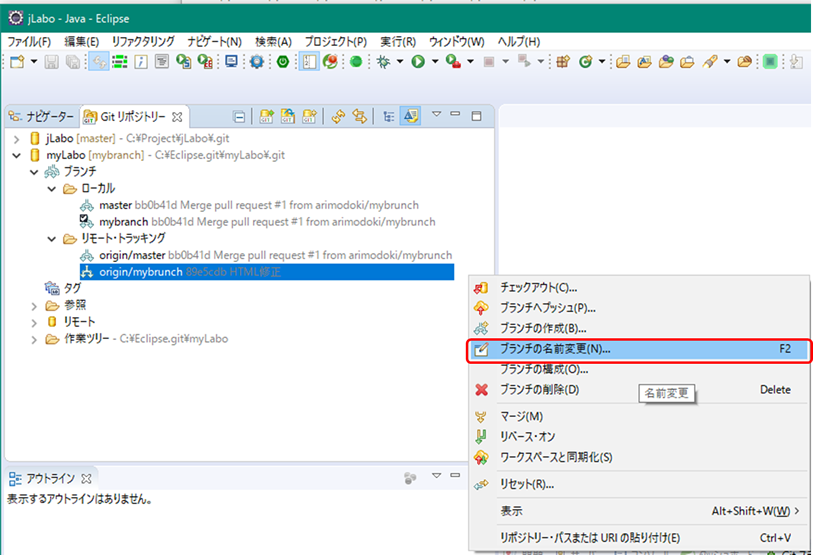
Task: Open the New wizard dropdown arrow
Action: (34, 61)
